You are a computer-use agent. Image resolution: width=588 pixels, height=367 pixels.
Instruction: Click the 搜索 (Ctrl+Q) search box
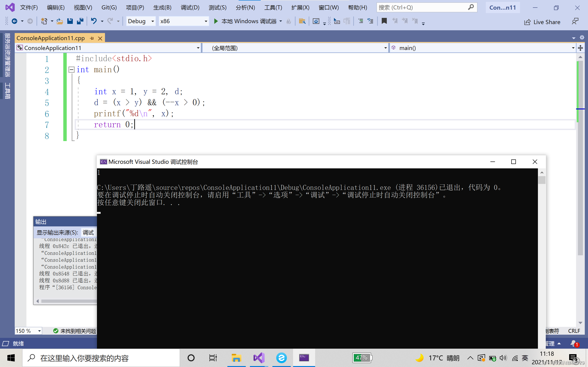(422, 8)
